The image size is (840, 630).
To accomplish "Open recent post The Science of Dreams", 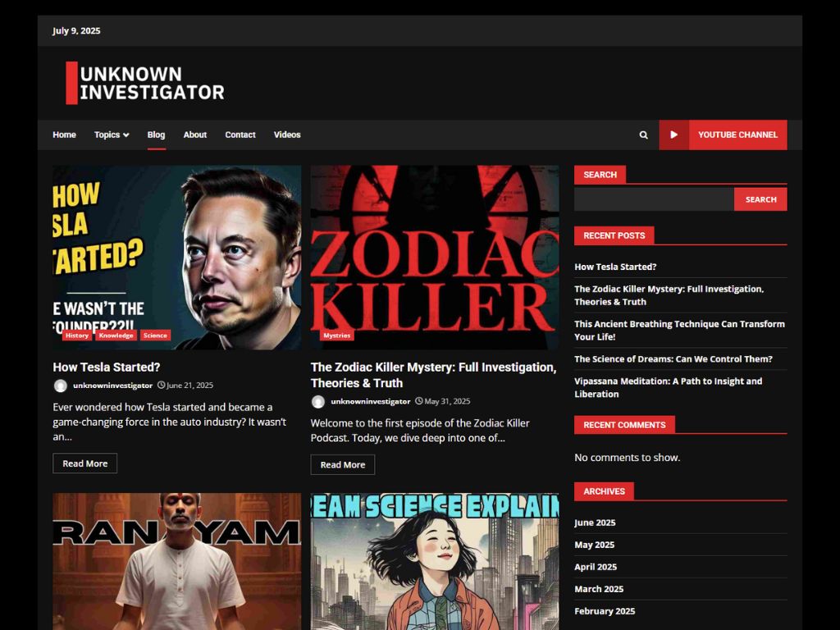I will [x=673, y=359].
